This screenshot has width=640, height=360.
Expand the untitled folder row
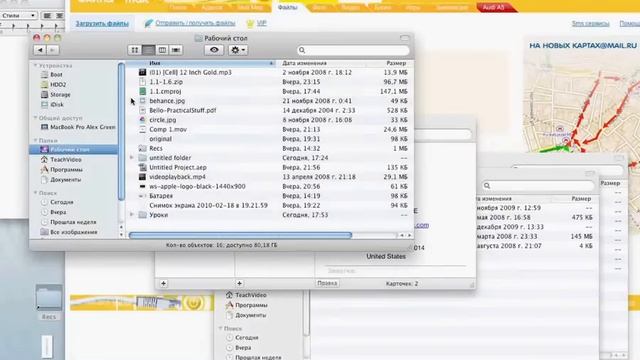[x=131, y=158]
